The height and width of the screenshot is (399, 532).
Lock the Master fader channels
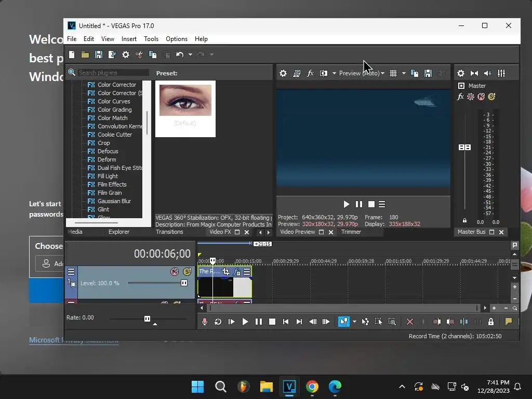coord(464,220)
